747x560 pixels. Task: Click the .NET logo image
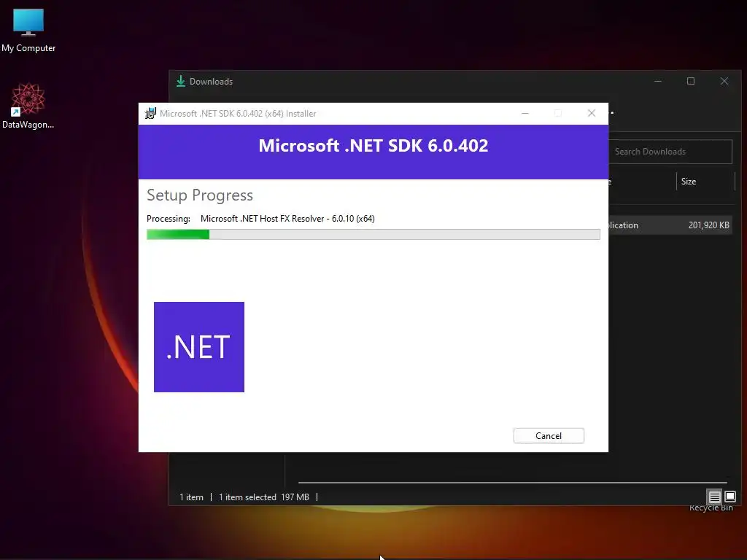point(199,347)
